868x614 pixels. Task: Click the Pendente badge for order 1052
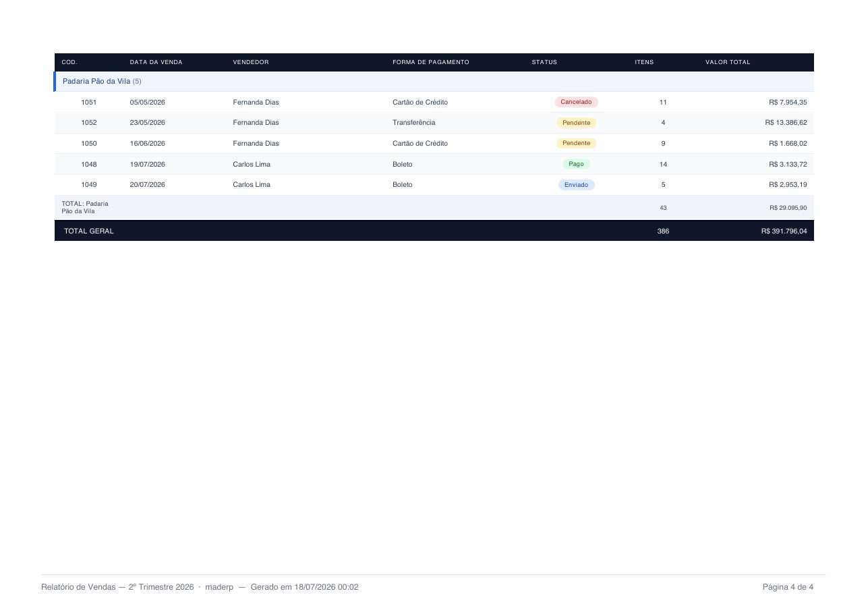coord(576,123)
